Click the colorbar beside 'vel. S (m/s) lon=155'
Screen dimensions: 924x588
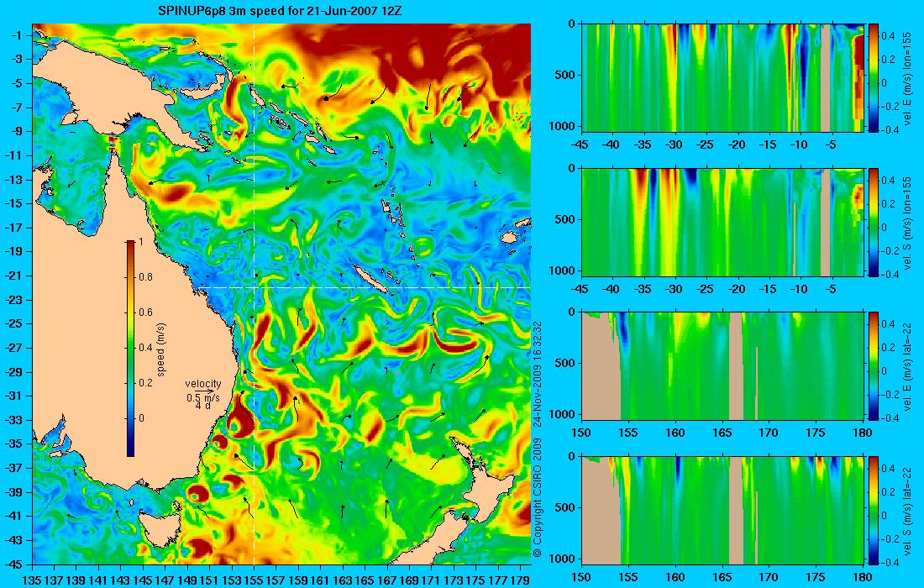873,222
